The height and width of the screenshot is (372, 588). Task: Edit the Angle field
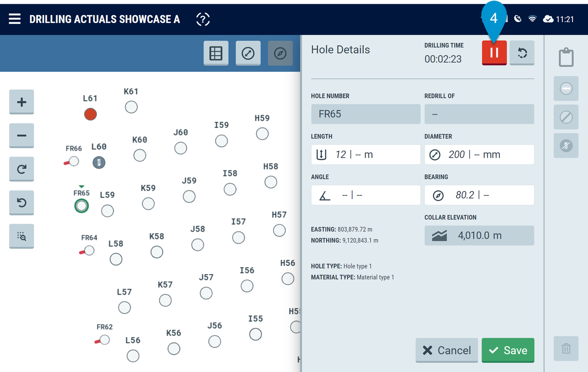pos(366,195)
